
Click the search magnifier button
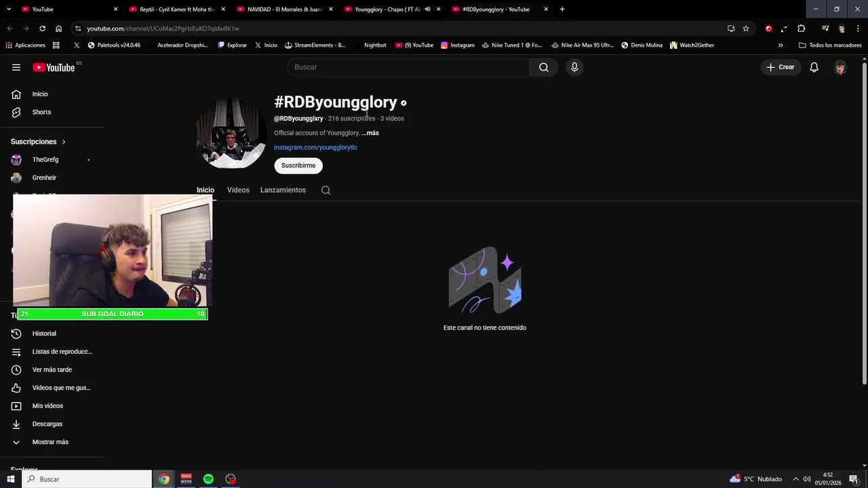pos(544,67)
